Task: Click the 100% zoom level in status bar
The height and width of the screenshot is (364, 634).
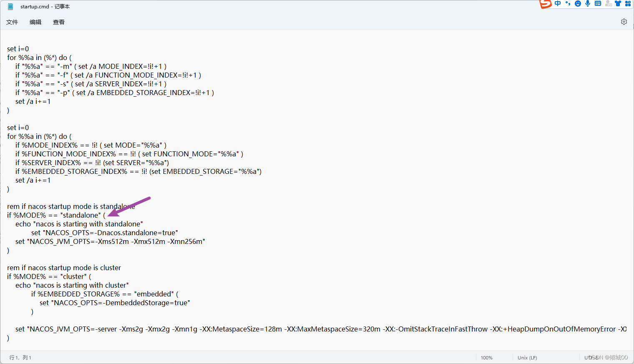Action: tap(486, 358)
